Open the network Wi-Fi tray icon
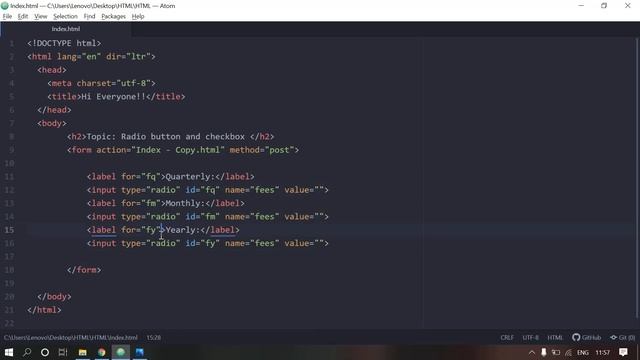Viewport: 640px width, 360px height. coord(569,352)
